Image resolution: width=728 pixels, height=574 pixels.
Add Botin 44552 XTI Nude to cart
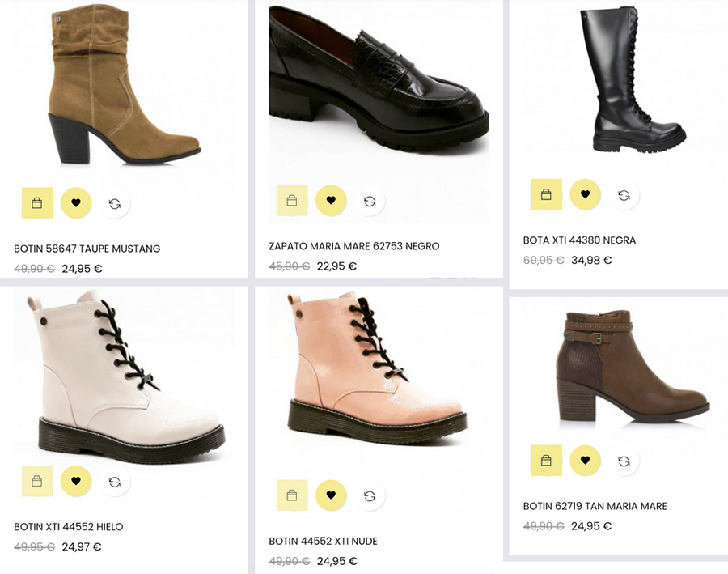click(292, 495)
